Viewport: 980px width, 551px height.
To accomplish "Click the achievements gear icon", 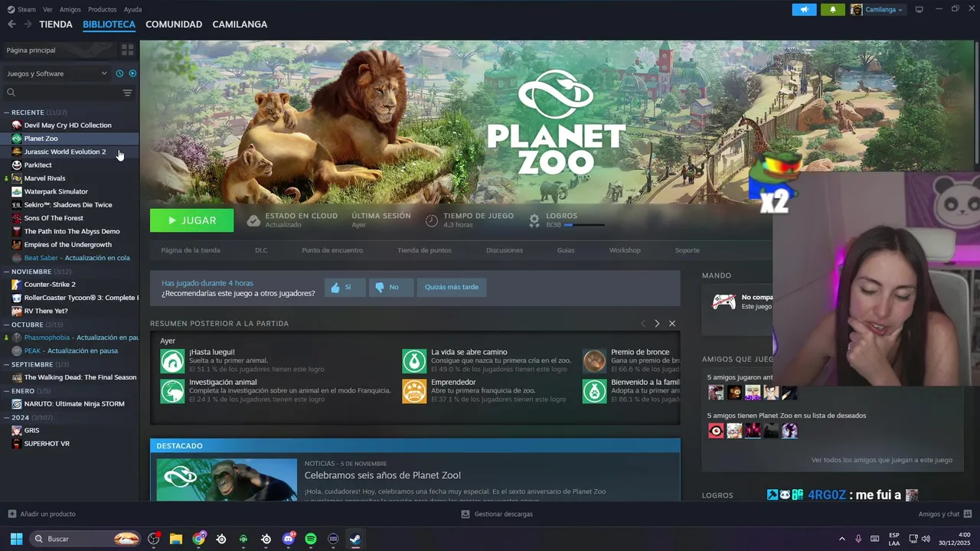I will point(534,220).
